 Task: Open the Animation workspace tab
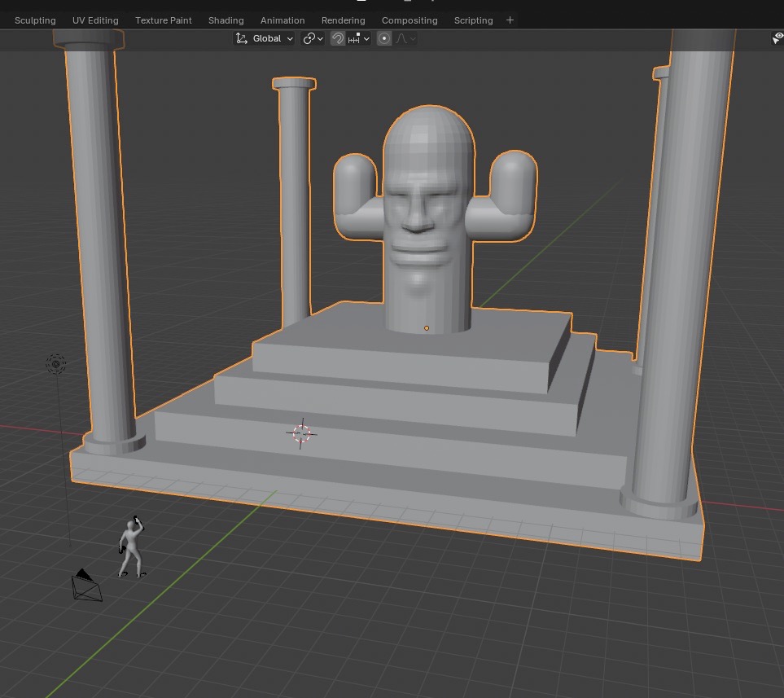tap(283, 20)
